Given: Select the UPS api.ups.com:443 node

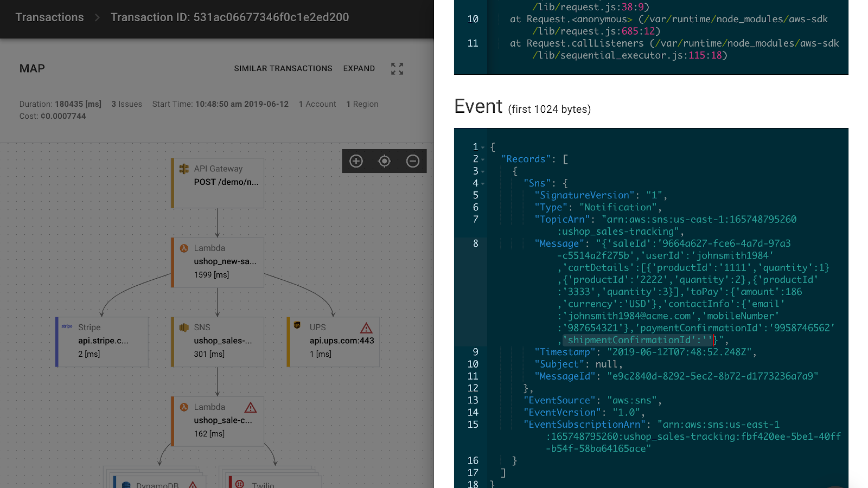Looking at the screenshot, I should 333,342.
